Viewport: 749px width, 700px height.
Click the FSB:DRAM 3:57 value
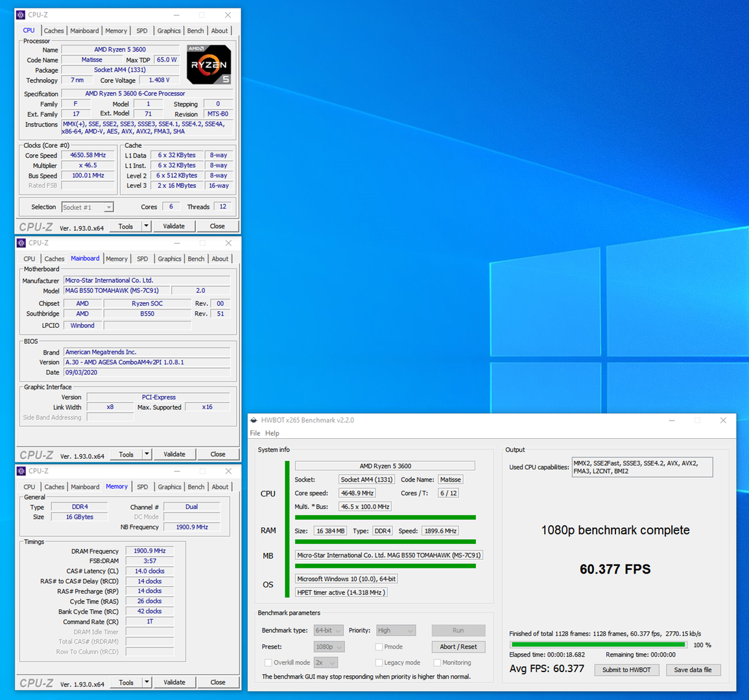coord(150,561)
